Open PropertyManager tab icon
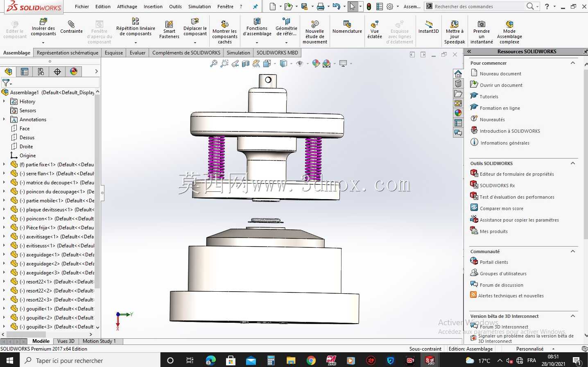The width and height of the screenshot is (588, 367). pyautogui.click(x=25, y=72)
